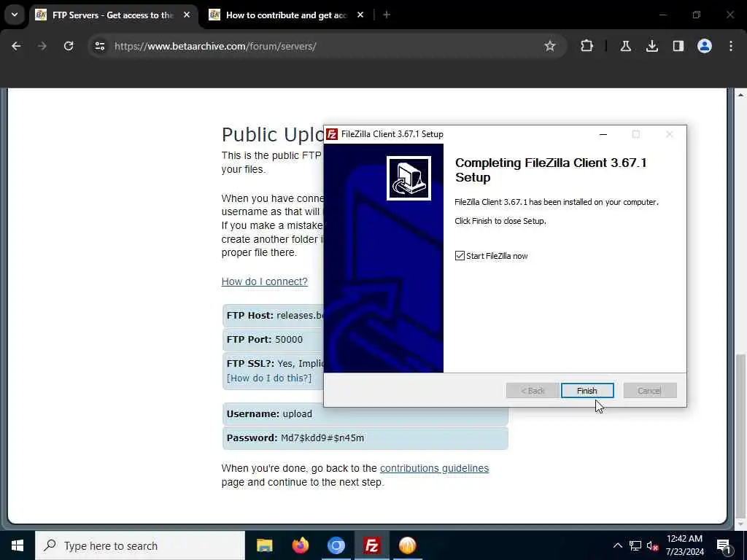The width and height of the screenshot is (747, 560).
Task: Open Firefox from the taskbar
Action: pyautogui.click(x=300, y=545)
